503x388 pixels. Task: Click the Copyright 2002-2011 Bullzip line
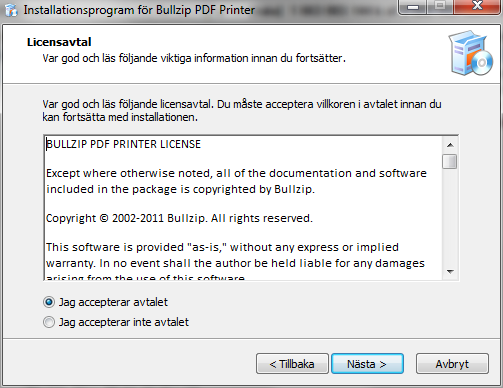[179, 218]
